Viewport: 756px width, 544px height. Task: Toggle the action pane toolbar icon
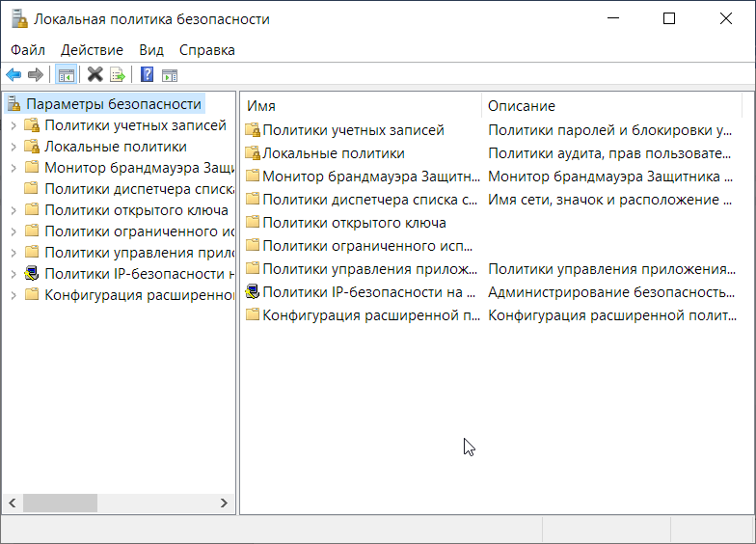pyautogui.click(x=170, y=75)
